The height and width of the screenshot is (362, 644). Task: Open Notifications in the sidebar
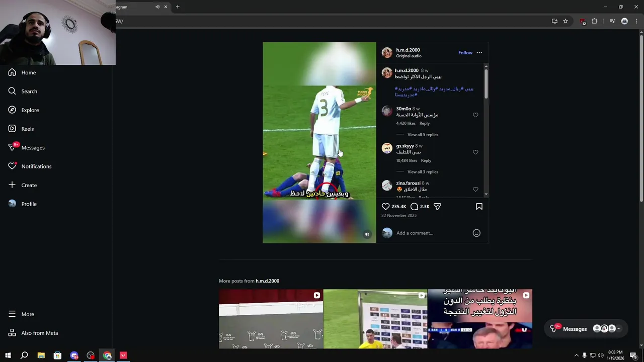pyautogui.click(x=29, y=166)
